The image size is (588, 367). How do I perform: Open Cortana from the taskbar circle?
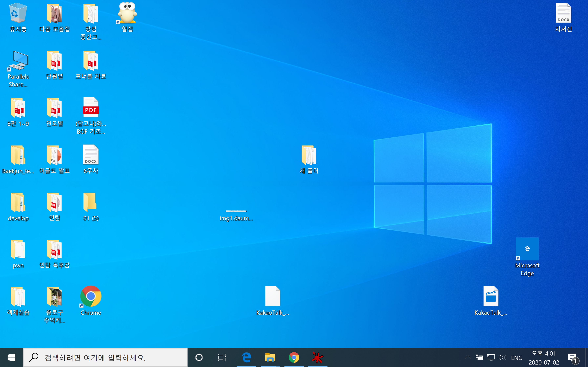coord(199,357)
